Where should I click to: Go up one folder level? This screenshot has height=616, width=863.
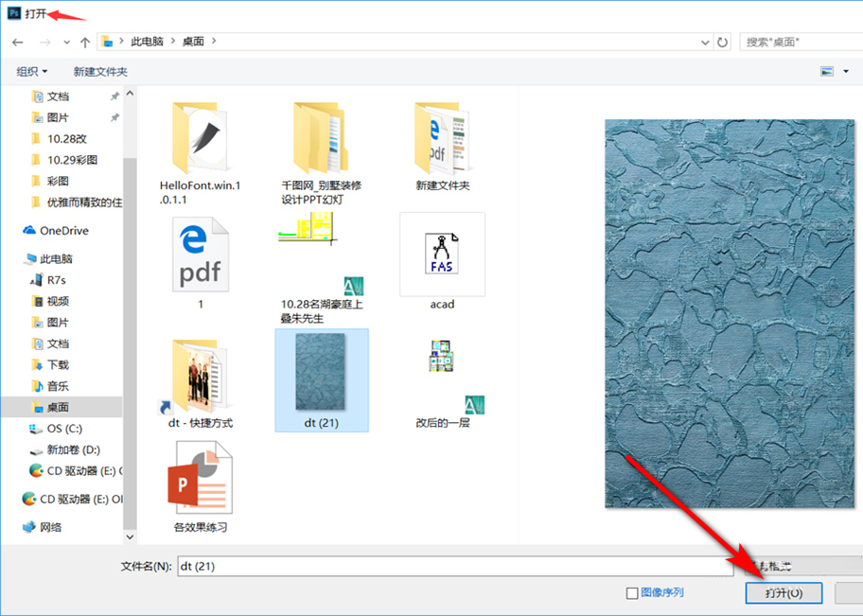coord(85,42)
